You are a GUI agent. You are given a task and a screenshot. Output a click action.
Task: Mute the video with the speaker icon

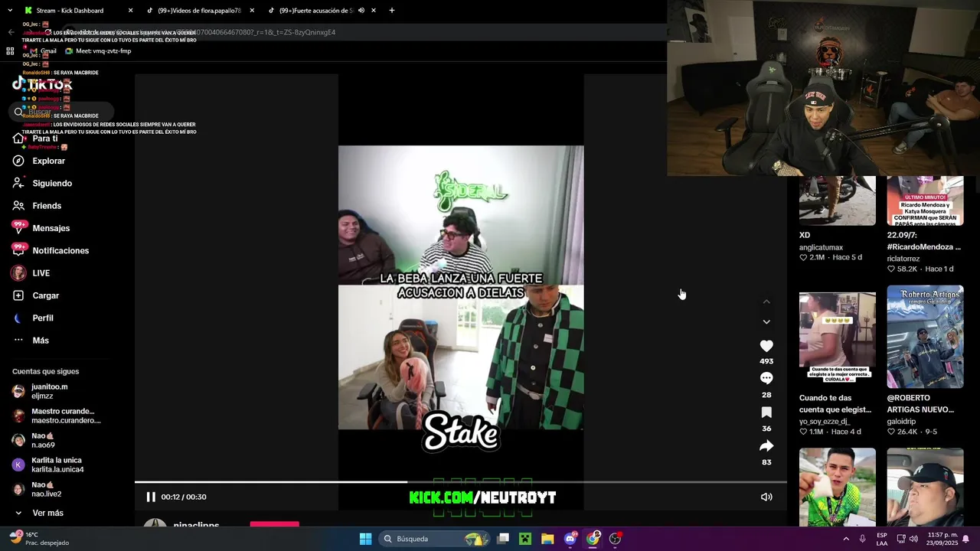coord(766,497)
